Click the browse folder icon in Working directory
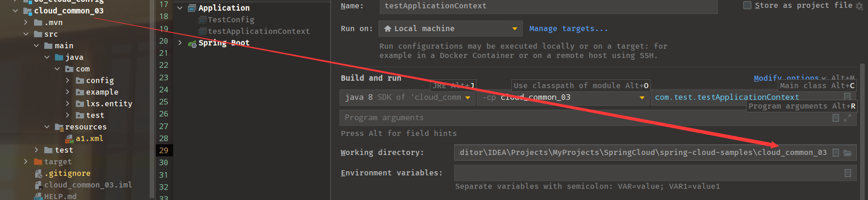 848,153
